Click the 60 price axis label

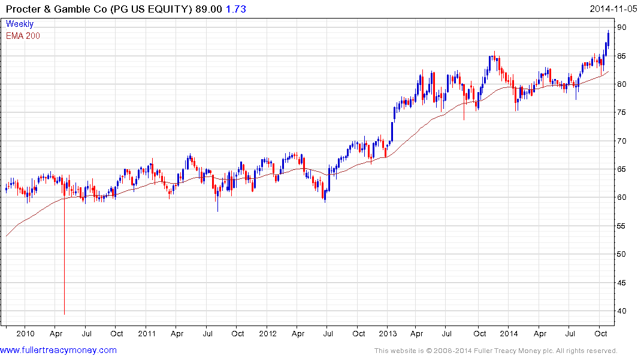tap(622, 197)
